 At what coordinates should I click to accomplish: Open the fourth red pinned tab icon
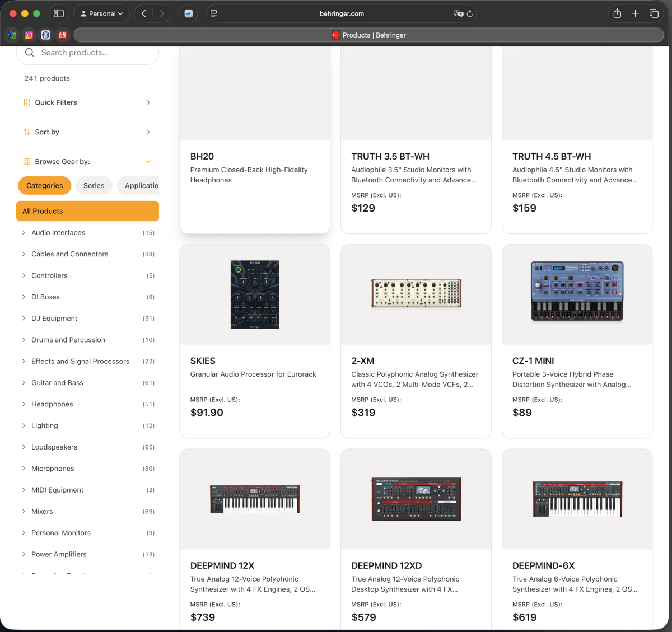(x=63, y=35)
